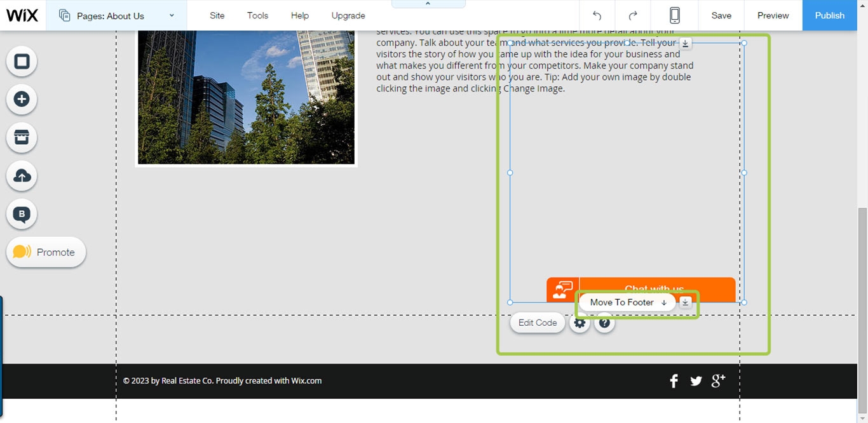Open the Tools menu

[257, 15]
